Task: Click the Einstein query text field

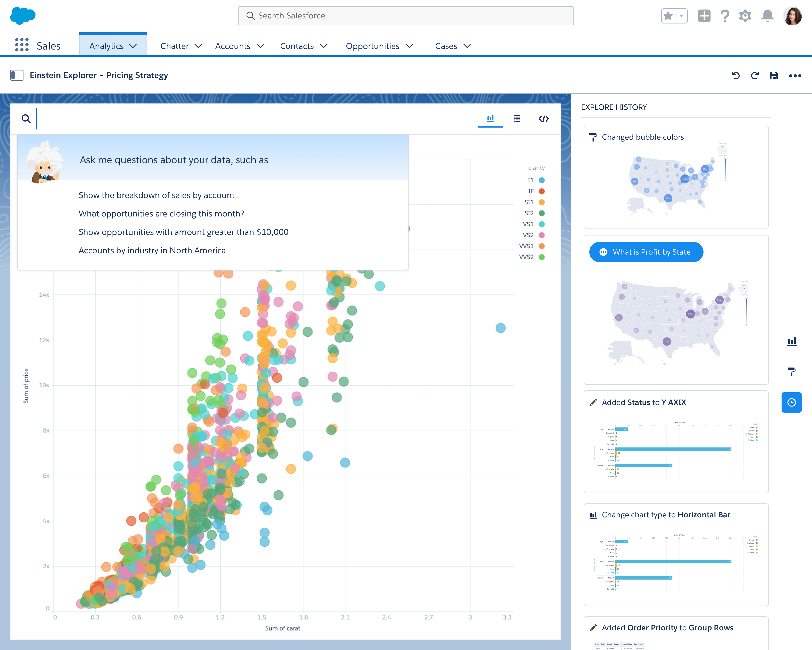Action: [x=252, y=119]
